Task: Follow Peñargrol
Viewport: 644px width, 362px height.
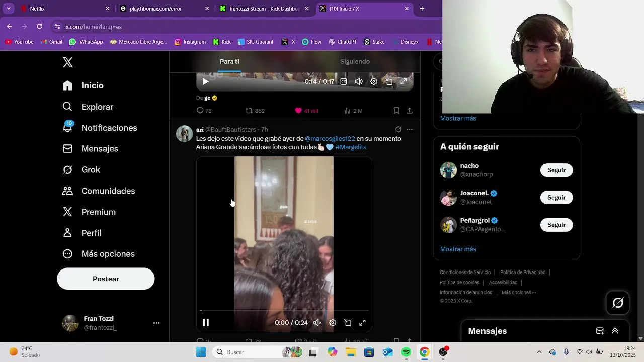Action: point(556,225)
